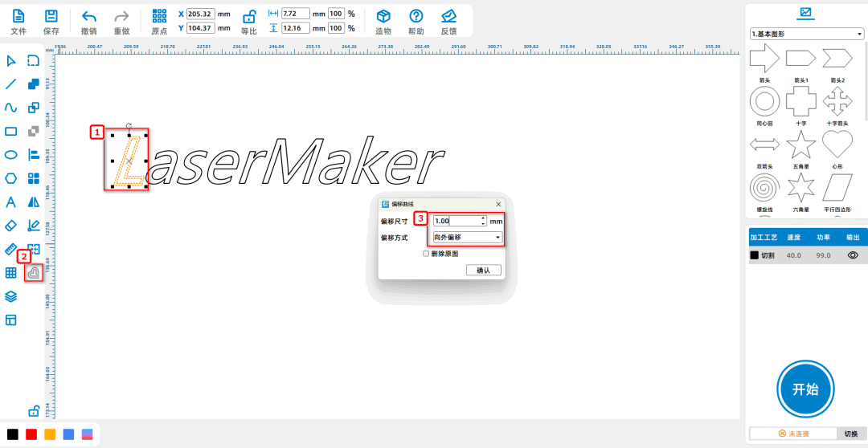868x448 pixels.
Task: Click the 原点 origin grid icon
Action: [x=159, y=17]
